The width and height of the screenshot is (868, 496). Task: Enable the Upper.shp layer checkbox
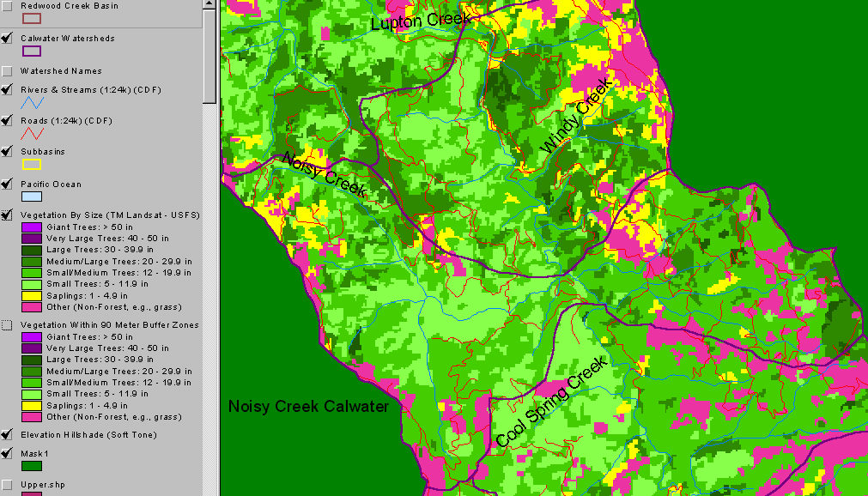[7, 485]
